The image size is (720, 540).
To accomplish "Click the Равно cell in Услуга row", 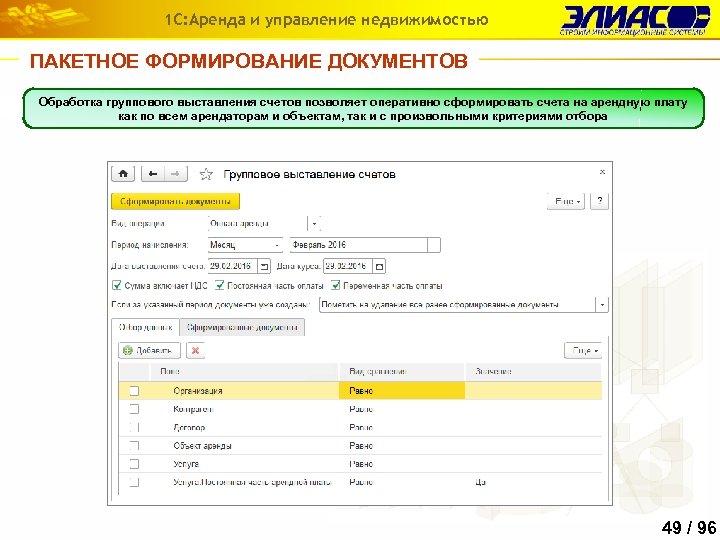I will [402, 464].
